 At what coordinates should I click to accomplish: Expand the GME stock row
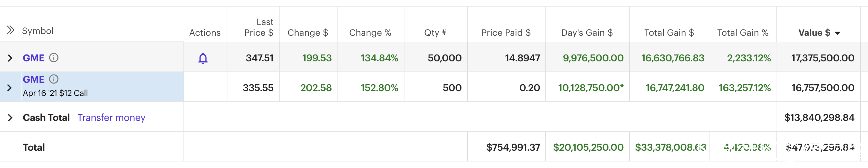coord(10,58)
